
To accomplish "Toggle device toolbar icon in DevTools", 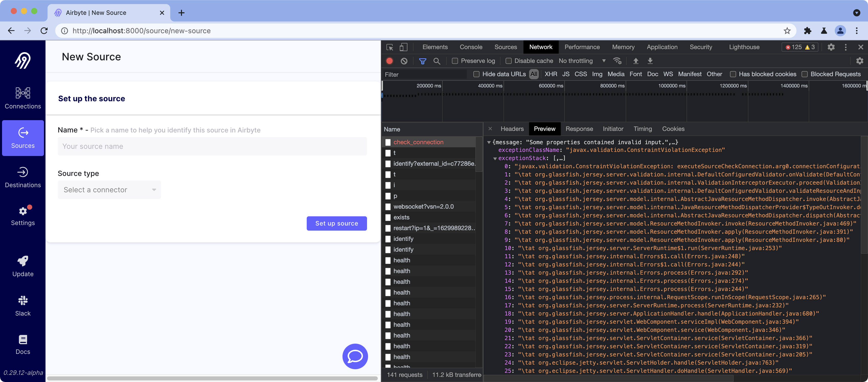I will (403, 47).
